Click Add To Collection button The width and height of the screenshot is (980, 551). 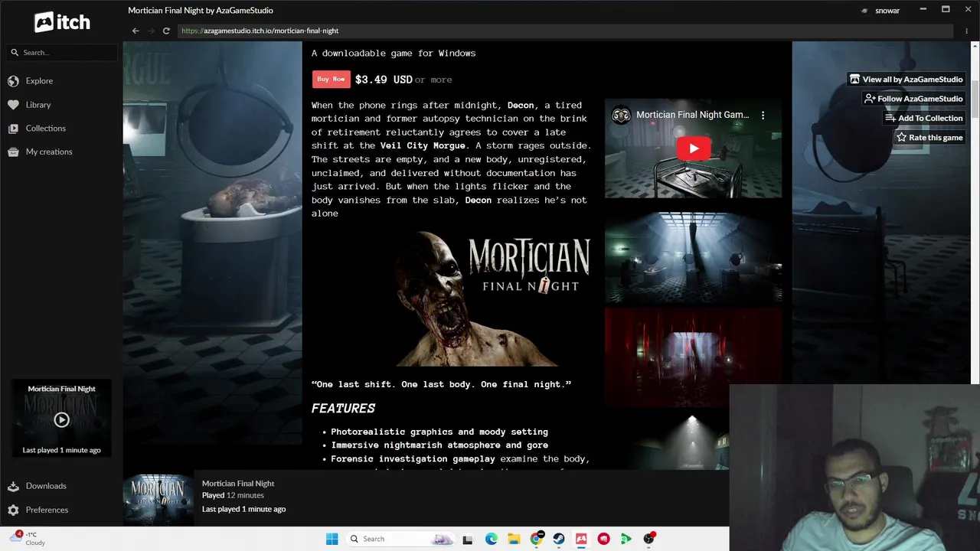click(x=924, y=118)
